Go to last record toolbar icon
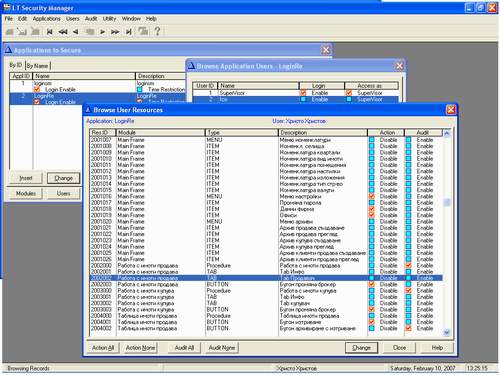 (128, 32)
